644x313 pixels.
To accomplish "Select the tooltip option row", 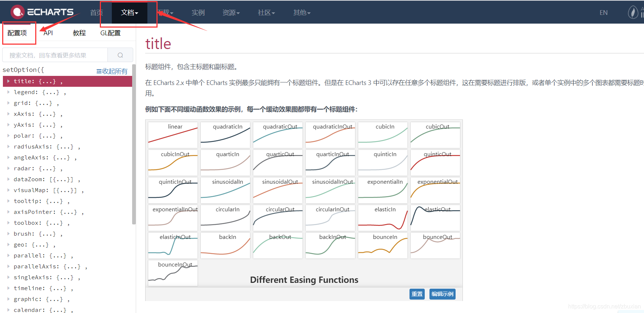I will [x=67, y=201].
